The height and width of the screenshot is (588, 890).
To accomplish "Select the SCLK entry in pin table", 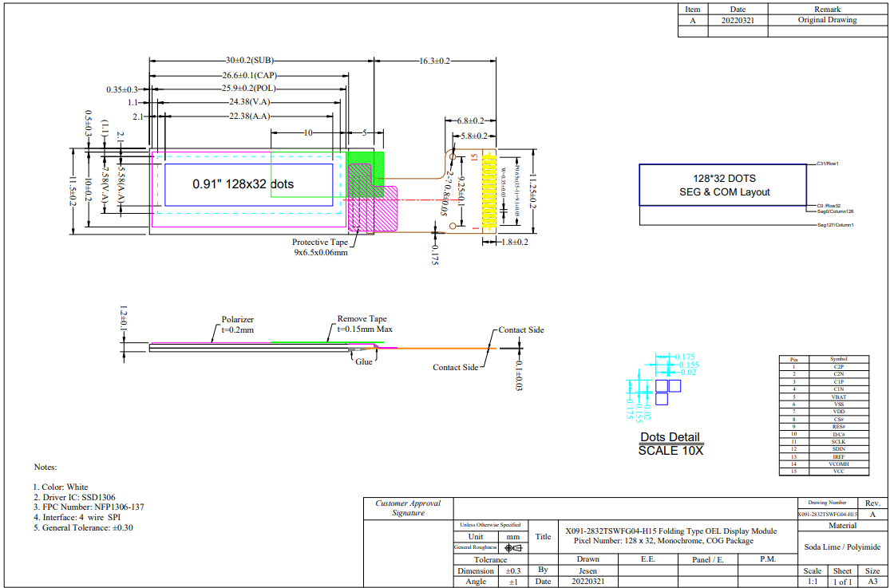I will click(838, 441).
